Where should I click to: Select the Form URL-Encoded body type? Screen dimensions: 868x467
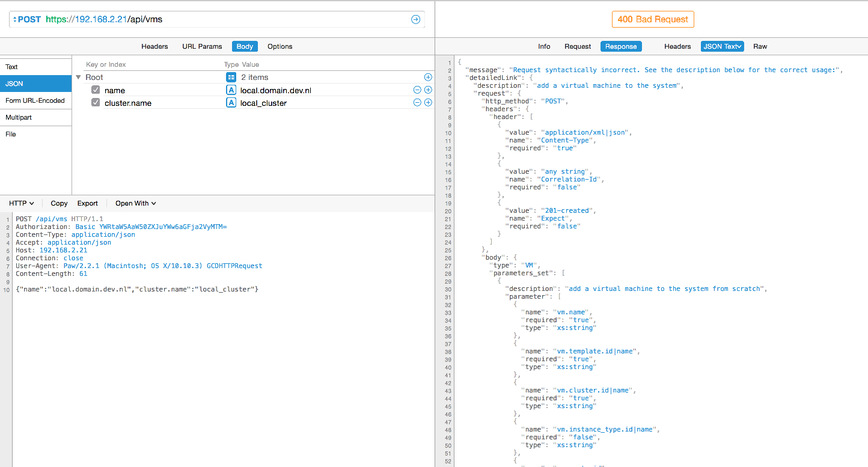pos(35,100)
